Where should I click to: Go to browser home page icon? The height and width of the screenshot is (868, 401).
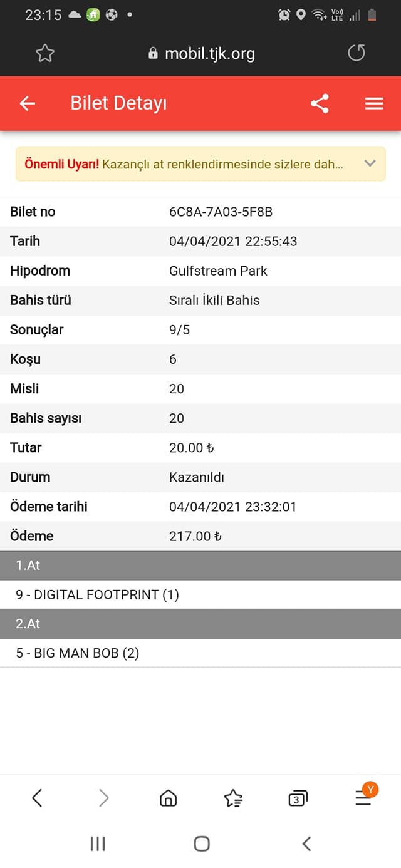(169, 797)
